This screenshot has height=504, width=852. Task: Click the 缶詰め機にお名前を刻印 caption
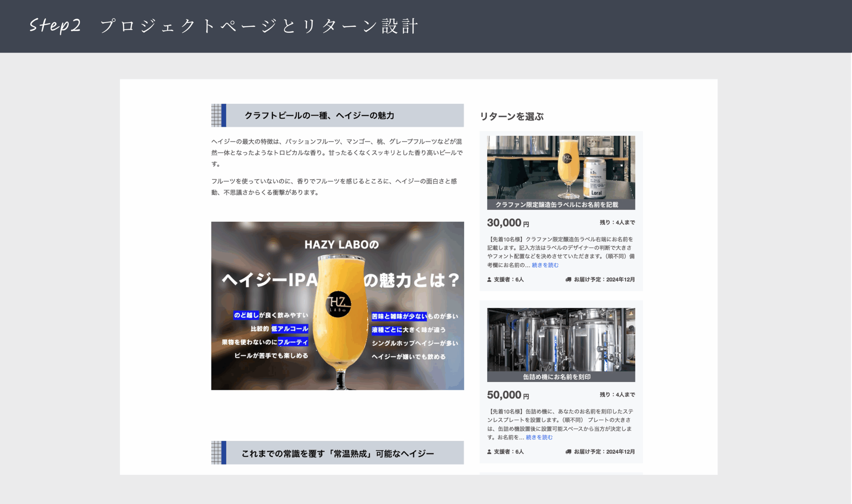[557, 377]
